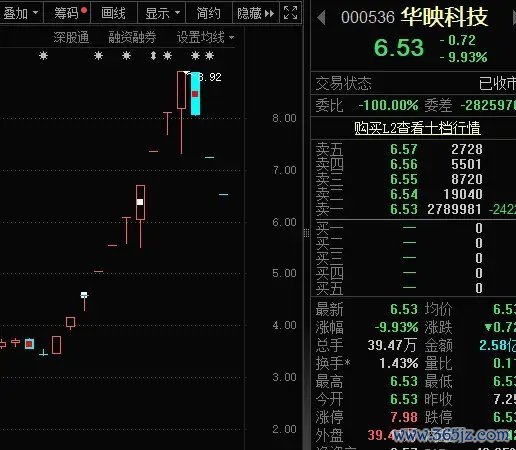Select the 融资融券 tab label
Viewport: 516px width, 450px height.
click(132, 37)
